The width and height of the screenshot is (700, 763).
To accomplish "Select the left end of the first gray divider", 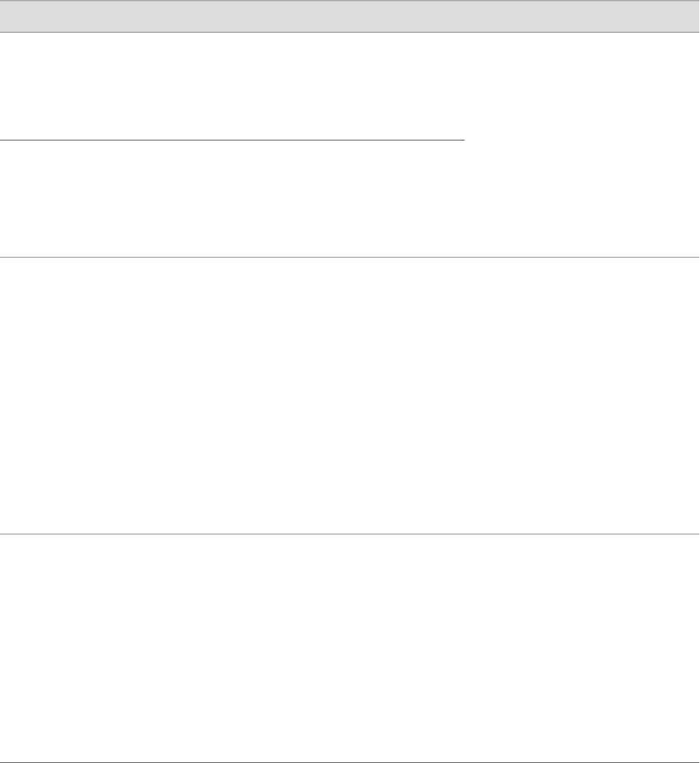I will (4, 257).
